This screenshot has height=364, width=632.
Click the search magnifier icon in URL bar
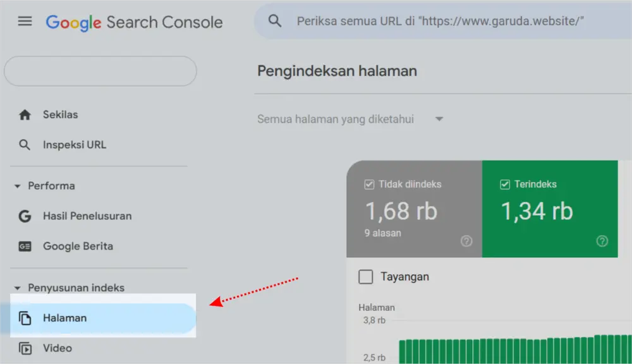275,21
